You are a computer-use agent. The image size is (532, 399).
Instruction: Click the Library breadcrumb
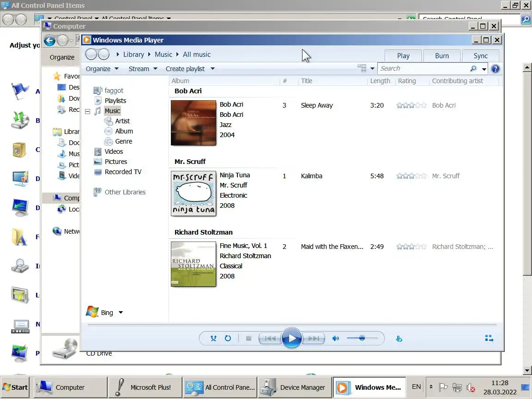tap(133, 54)
